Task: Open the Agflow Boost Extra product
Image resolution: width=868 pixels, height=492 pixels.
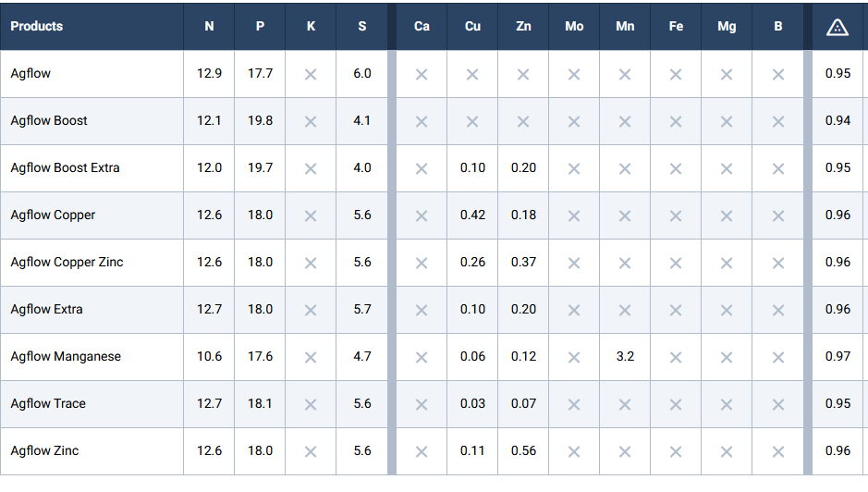Action: 65,168
